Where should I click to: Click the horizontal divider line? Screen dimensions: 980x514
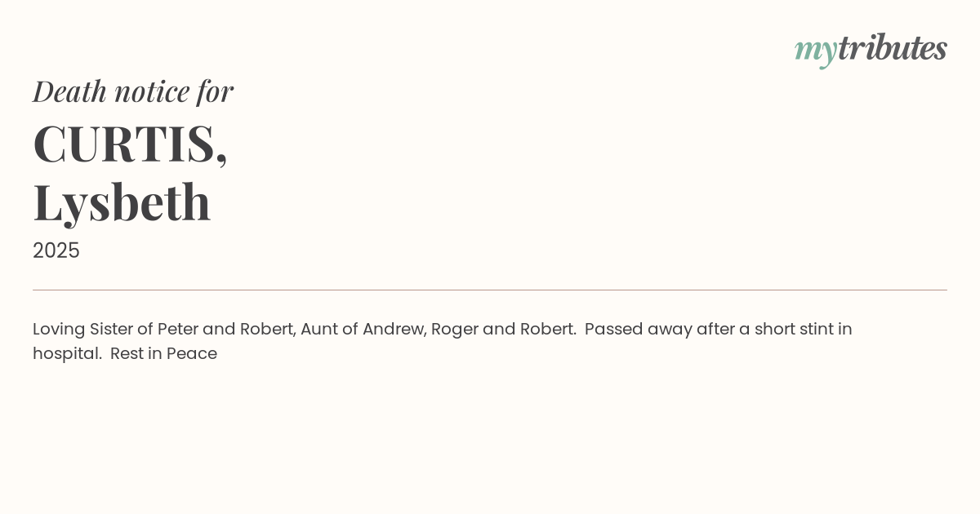coord(490,290)
